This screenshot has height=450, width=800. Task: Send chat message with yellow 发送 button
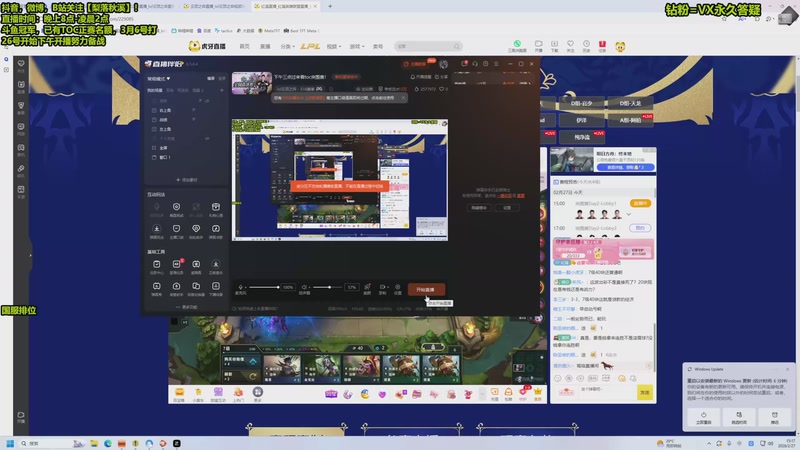(x=645, y=392)
